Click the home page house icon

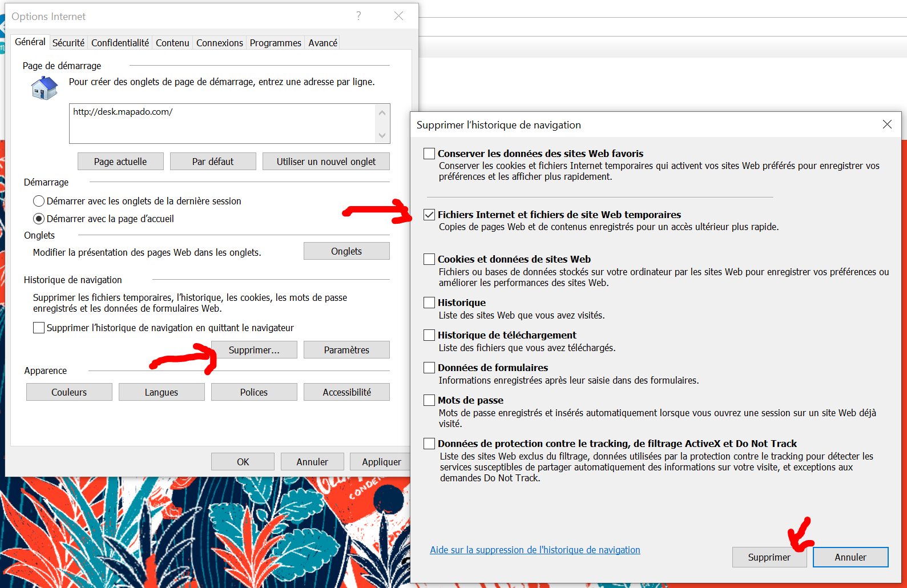[45, 88]
